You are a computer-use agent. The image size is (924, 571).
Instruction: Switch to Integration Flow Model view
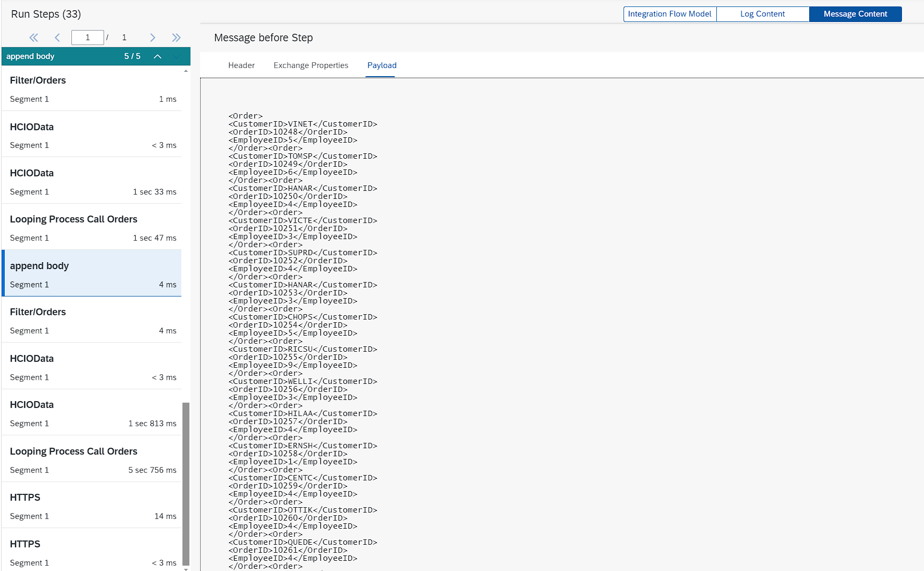669,14
